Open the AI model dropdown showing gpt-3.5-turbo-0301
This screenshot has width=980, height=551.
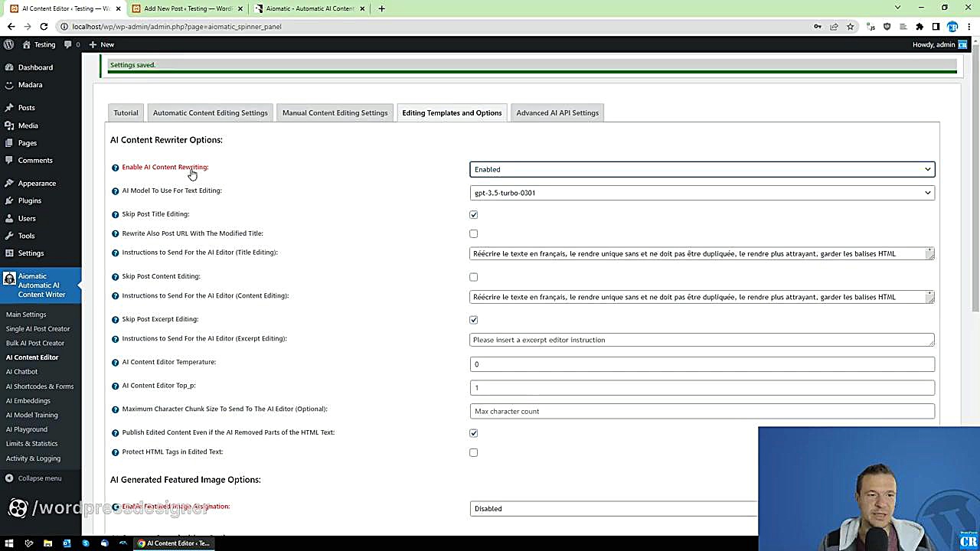(702, 193)
